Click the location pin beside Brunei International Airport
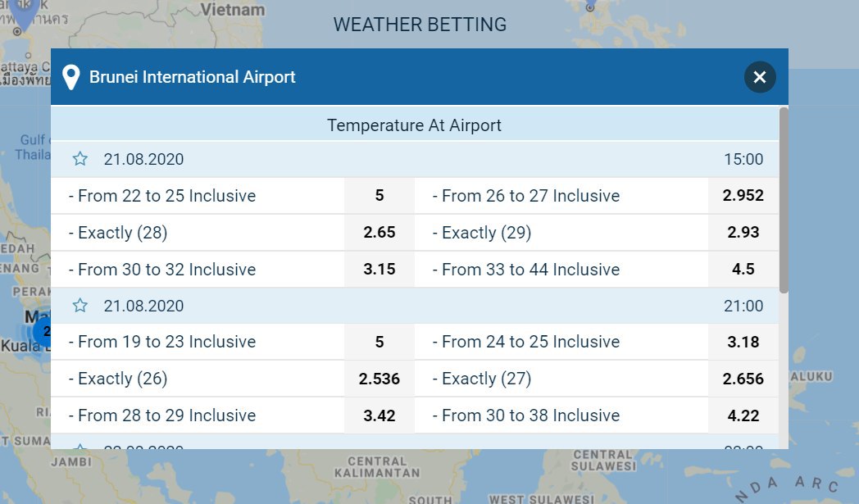Image resolution: width=859 pixels, height=504 pixels. point(71,77)
